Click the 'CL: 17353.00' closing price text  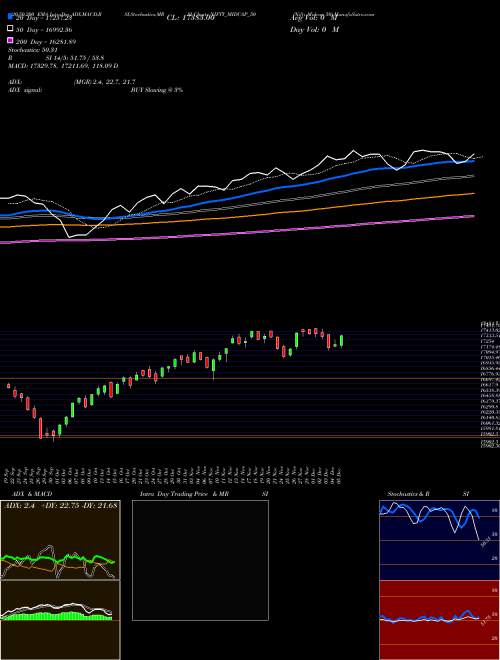(x=191, y=18)
